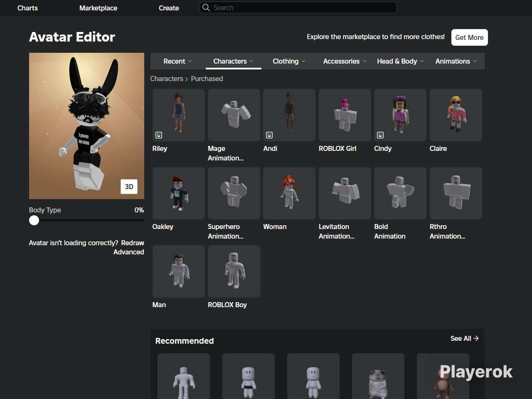The width and height of the screenshot is (532, 399).
Task: Pick the Woman character thumbnail
Action: coord(289,193)
